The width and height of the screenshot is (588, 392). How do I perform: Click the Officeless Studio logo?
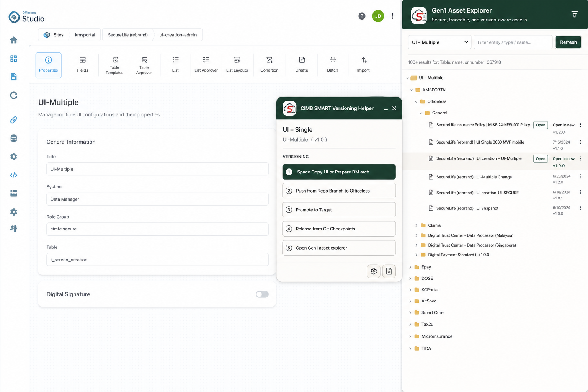pyautogui.click(x=26, y=17)
